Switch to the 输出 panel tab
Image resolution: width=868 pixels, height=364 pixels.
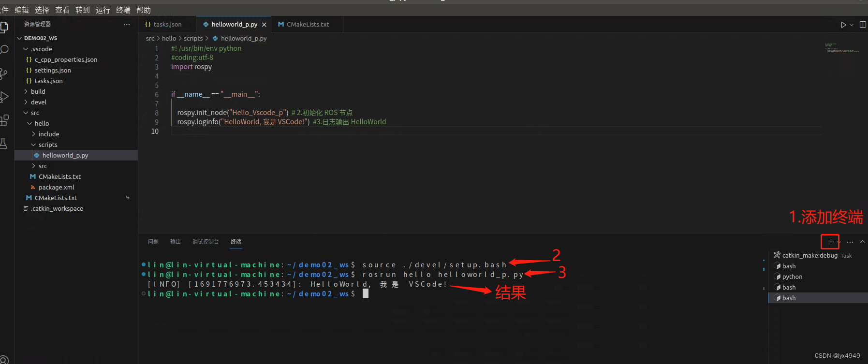176,241
